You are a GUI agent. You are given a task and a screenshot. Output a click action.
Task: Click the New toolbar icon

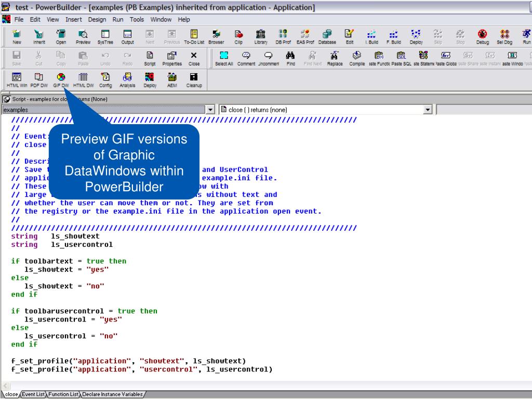(x=17, y=37)
